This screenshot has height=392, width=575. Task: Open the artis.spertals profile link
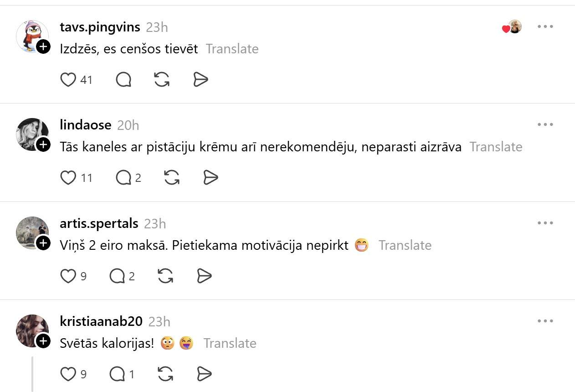pyautogui.click(x=99, y=223)
